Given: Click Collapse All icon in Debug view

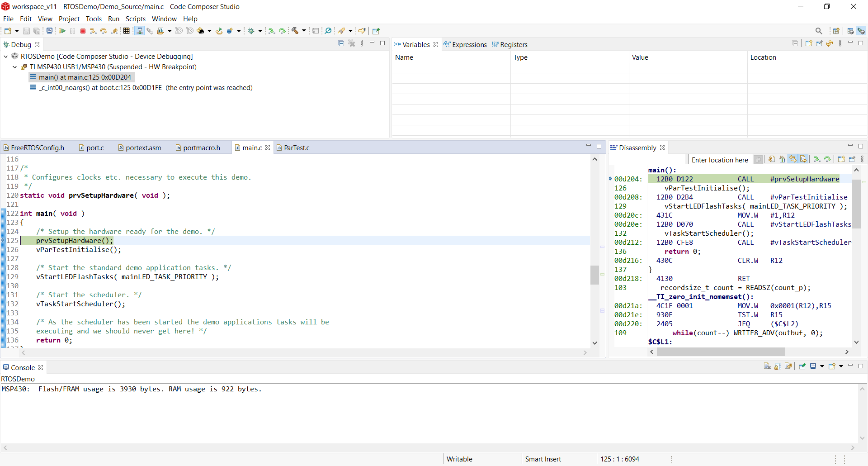Looking at the screenshot, I should 341,43.
